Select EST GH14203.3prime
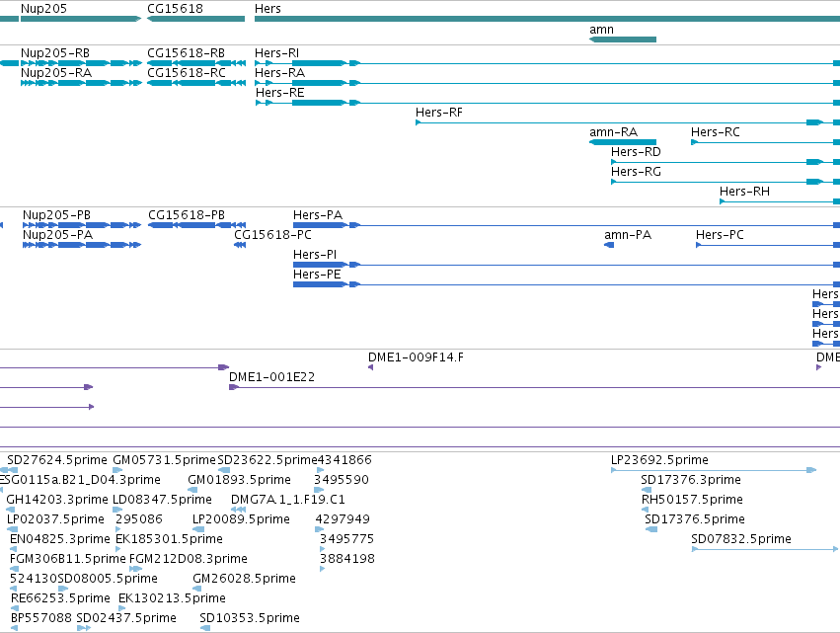This screenshot has width=840, height=633. click(x=57, y=500)
